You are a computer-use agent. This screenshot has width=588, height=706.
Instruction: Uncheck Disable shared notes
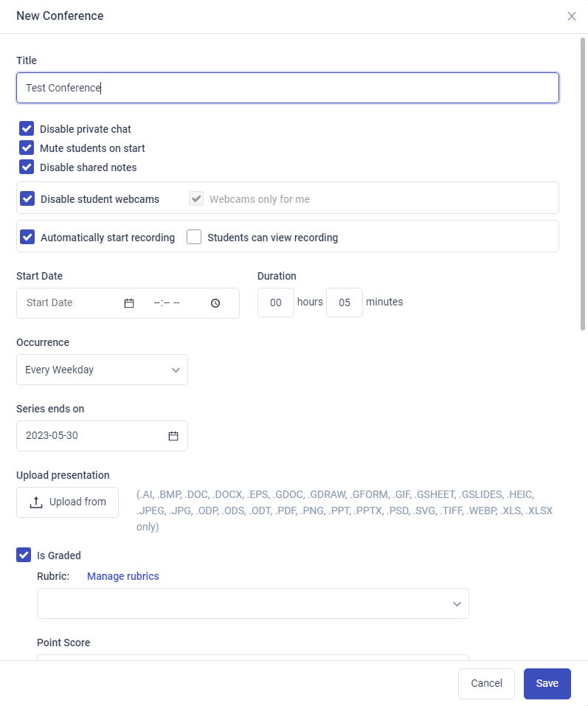click(x=27, y=167)
